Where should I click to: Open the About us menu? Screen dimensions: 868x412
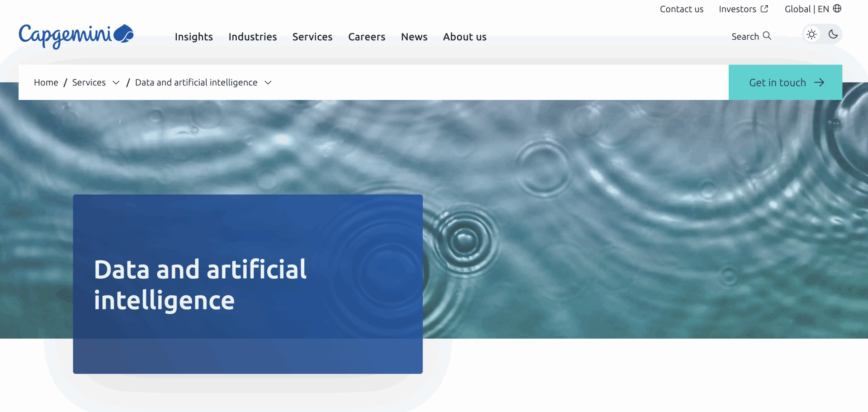click(465, 37)
